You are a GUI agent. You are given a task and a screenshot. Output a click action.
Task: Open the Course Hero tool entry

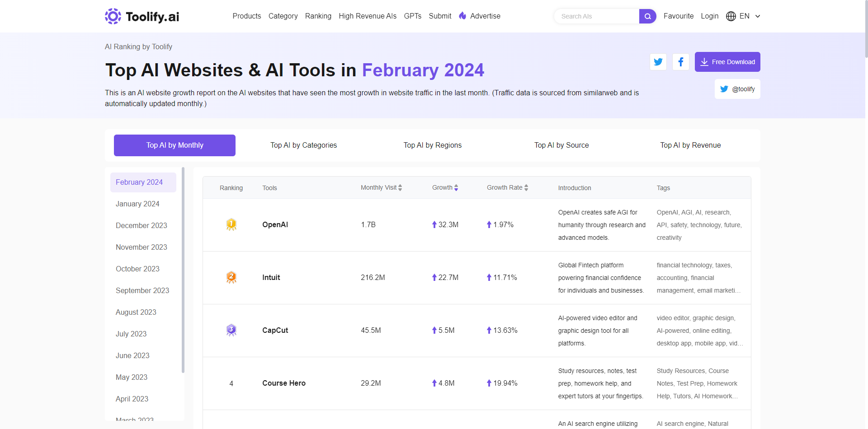pyautogui.click(x=284, y=383)
